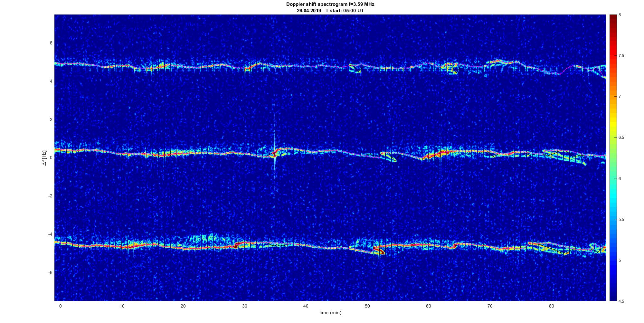Screen dimensions: 644x323
Task: Click the colorbar tick label '6'
Action: pyautogui.click(x=620, y=178)
